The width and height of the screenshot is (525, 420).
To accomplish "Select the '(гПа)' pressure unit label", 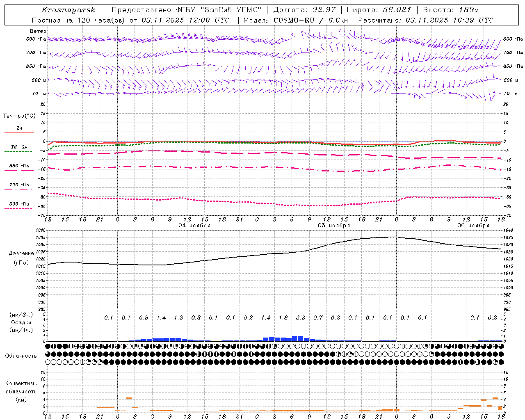I will point(21,263).
